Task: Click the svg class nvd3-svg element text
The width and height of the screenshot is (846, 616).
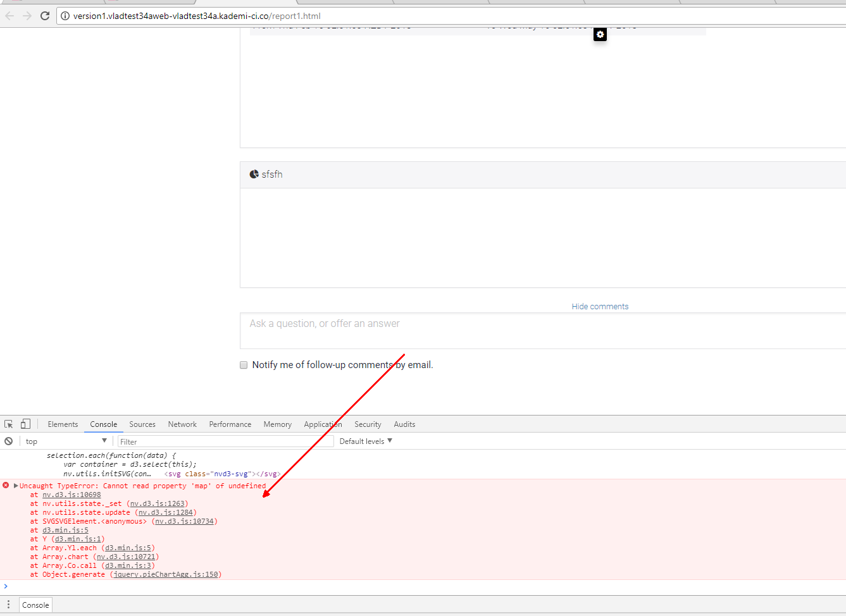Action: coord(221,474)
